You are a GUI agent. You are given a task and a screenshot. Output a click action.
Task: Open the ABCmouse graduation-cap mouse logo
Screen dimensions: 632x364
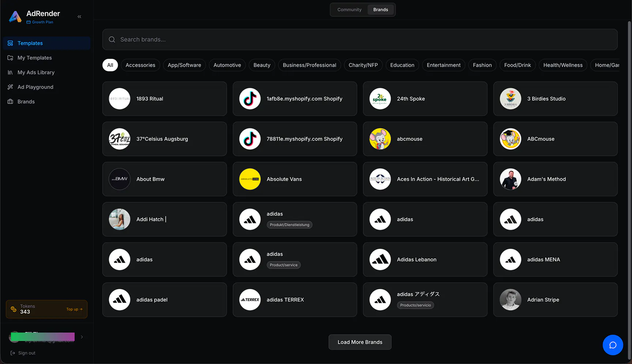511,139
